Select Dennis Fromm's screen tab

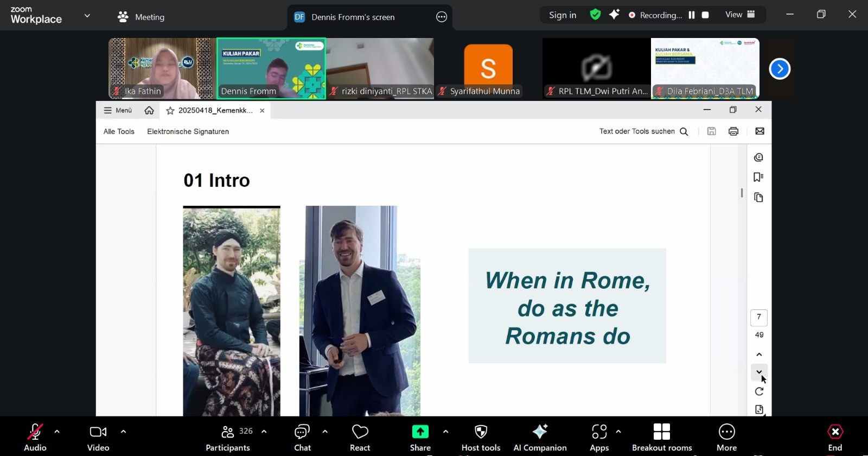pos(353,17)
